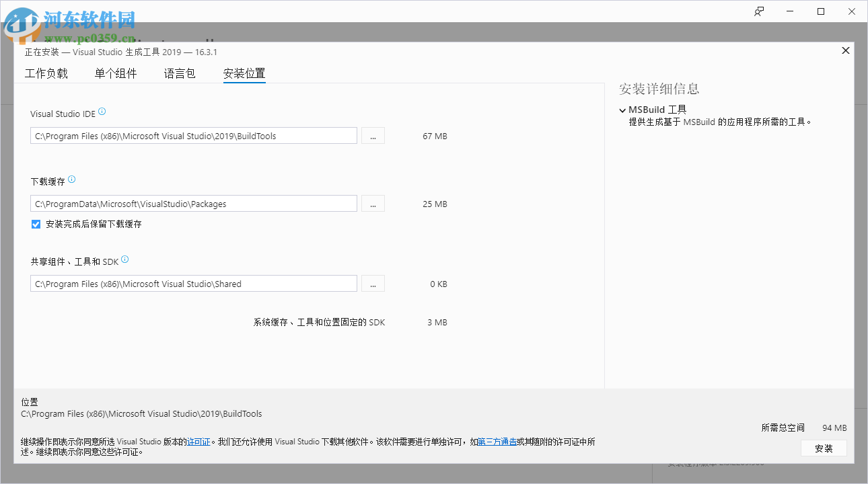Click the info icon beside 共享组件、工具和 SDK
The height and width of the screenshot is (484, 868).
124,259
